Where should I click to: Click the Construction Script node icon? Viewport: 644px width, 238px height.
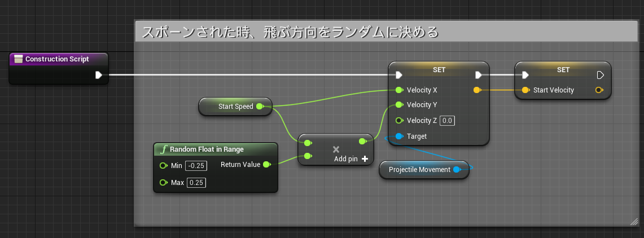click(18, 59)
